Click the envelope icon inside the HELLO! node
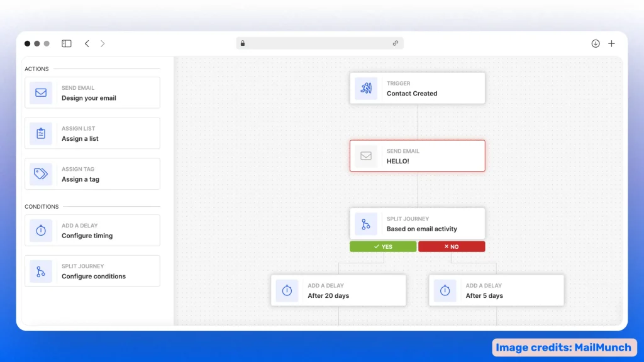This screenshot has width=644, height=362. (x=366, y=156)
